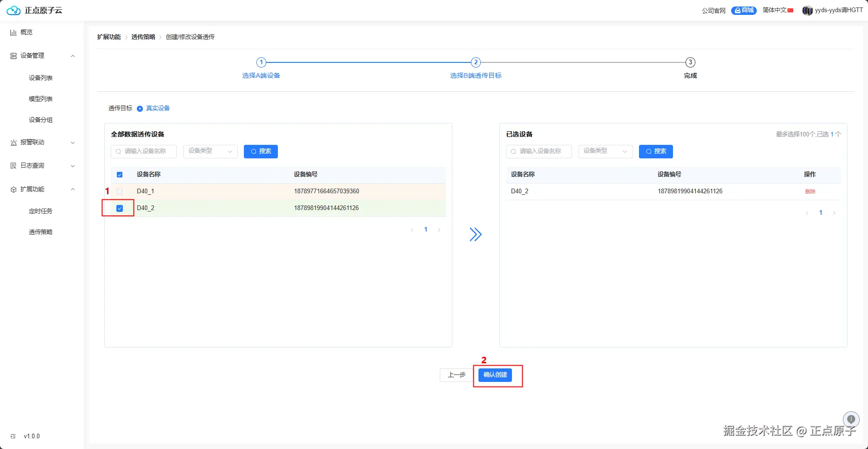
Task: Click 18789819904144261126 in 已选设备 table
Action: click(x=690, y=191)
